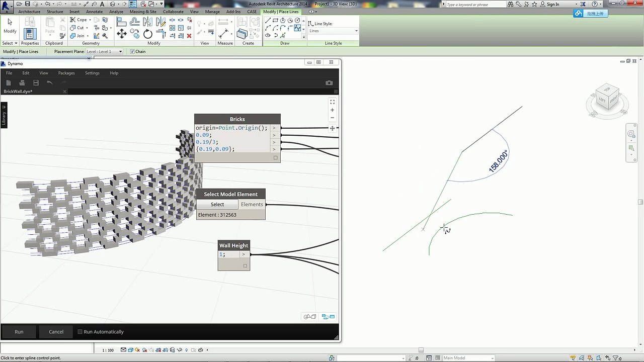
Task: Click Dynamo Save icon
Action: pyautogui.click(x=36, y=82)
